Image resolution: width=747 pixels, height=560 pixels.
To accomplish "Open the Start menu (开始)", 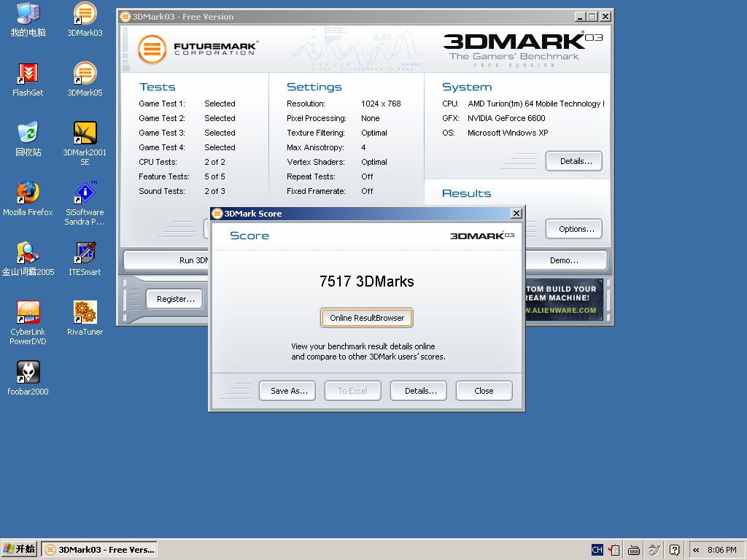I will tap(19, 550).
